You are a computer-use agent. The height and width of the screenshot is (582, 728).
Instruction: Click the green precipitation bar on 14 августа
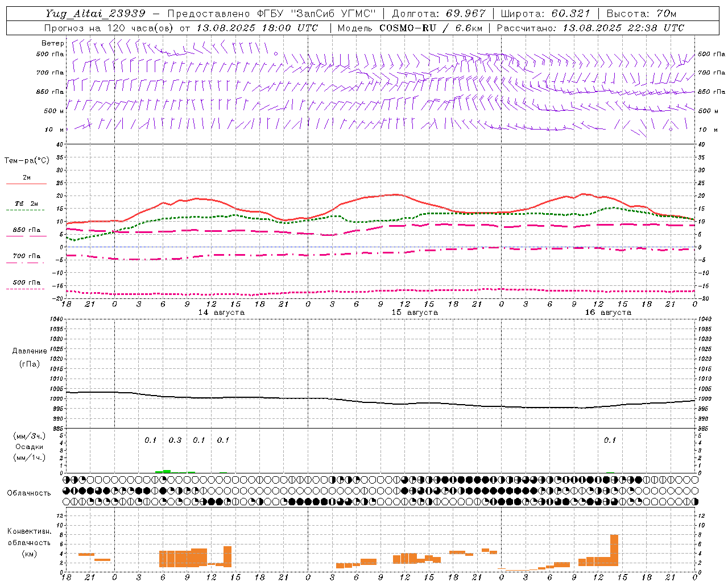tap(167, 471)
